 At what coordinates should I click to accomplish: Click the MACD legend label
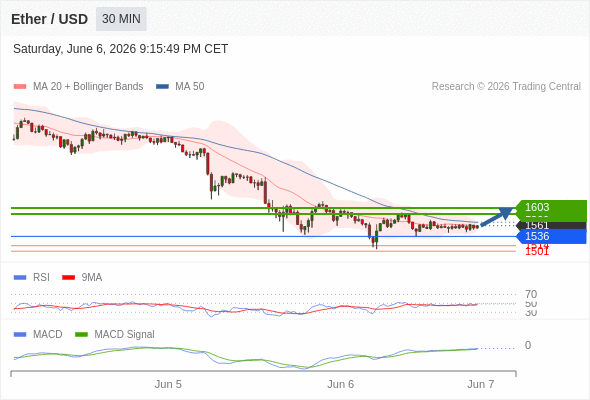tap(48, 335)
